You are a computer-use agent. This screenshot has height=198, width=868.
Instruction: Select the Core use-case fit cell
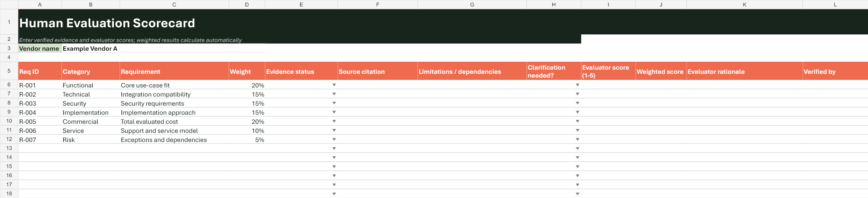(174, 85)
